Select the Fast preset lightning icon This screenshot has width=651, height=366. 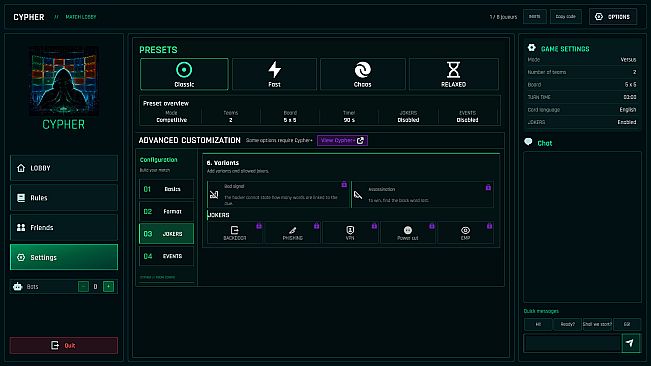(274, 70)
